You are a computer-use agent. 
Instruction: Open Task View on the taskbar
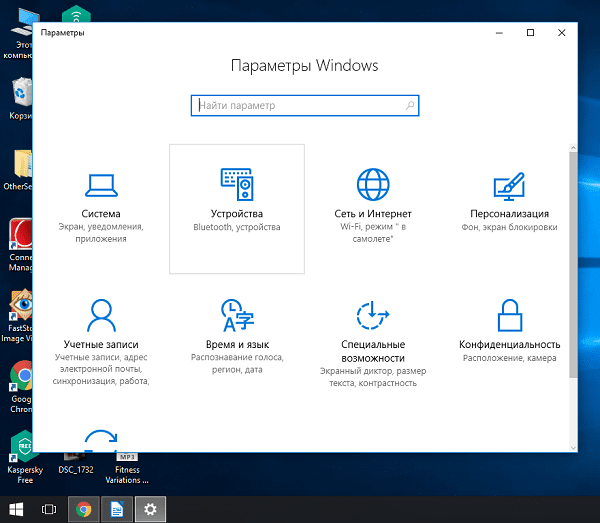tap(49, 509)
